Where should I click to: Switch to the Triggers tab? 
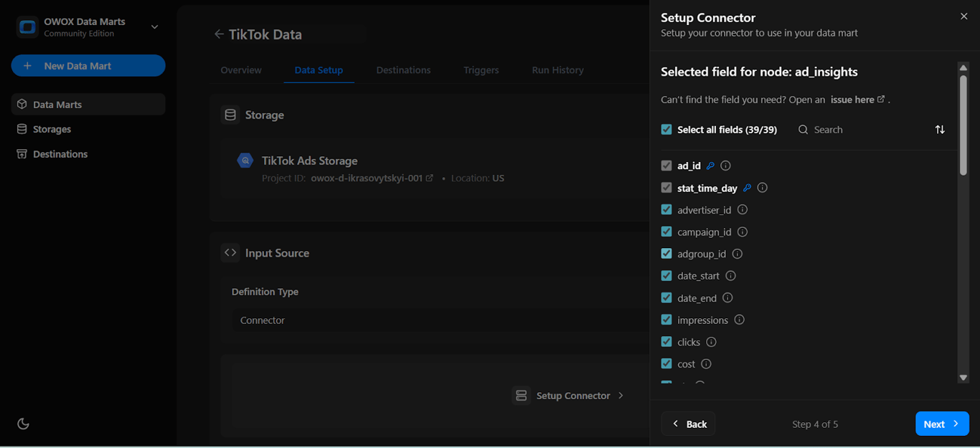(481, 70)
